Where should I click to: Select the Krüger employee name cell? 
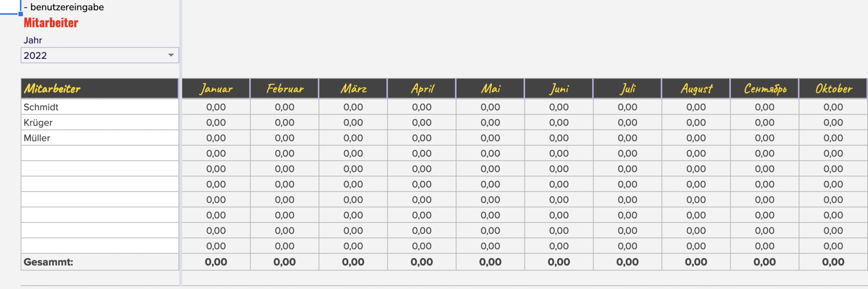pos(100,122)
